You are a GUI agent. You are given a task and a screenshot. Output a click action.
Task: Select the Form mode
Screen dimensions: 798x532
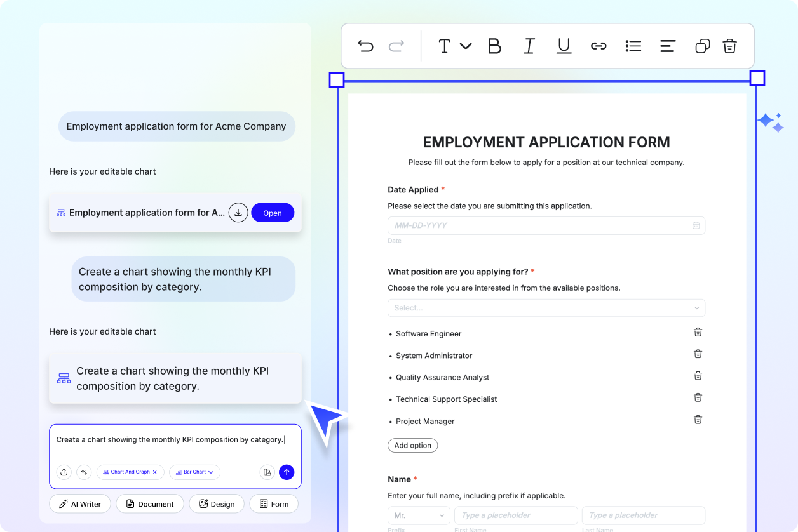point(274,504)
